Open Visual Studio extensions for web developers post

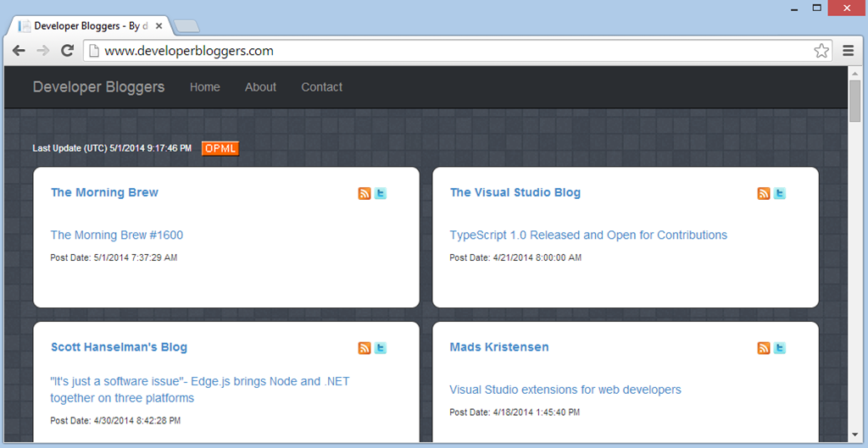(565, 390)
